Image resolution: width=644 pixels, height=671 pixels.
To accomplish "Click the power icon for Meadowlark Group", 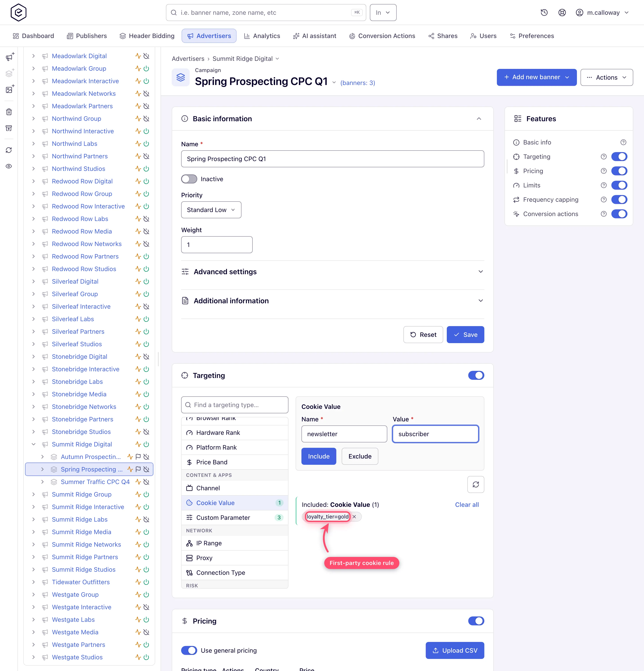I will tap(146, 68).
